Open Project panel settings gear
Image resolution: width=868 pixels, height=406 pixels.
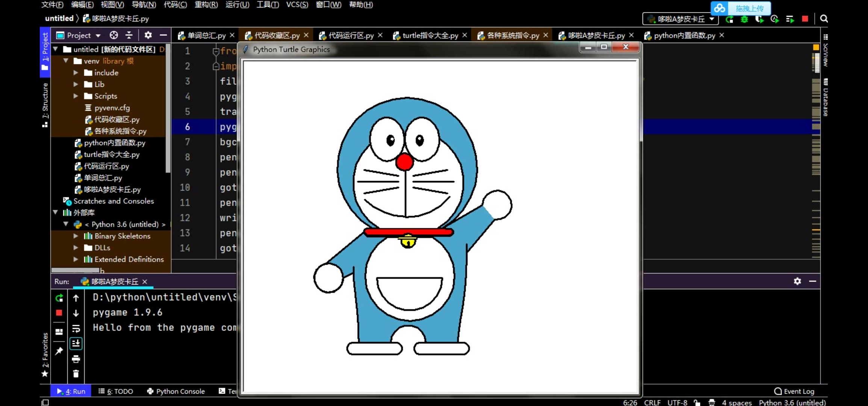click(148, 35)
